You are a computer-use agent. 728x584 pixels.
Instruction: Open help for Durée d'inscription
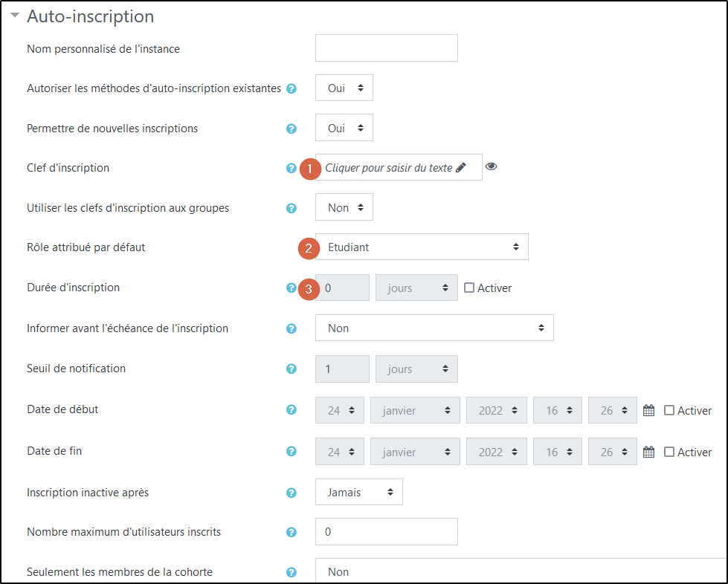click(291, 288)
